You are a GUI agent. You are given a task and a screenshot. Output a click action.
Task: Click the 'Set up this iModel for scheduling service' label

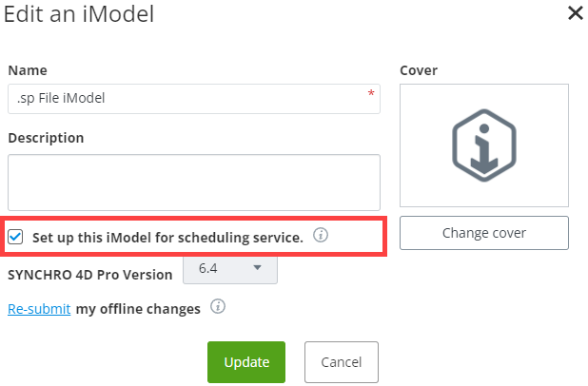click(167, 238)
